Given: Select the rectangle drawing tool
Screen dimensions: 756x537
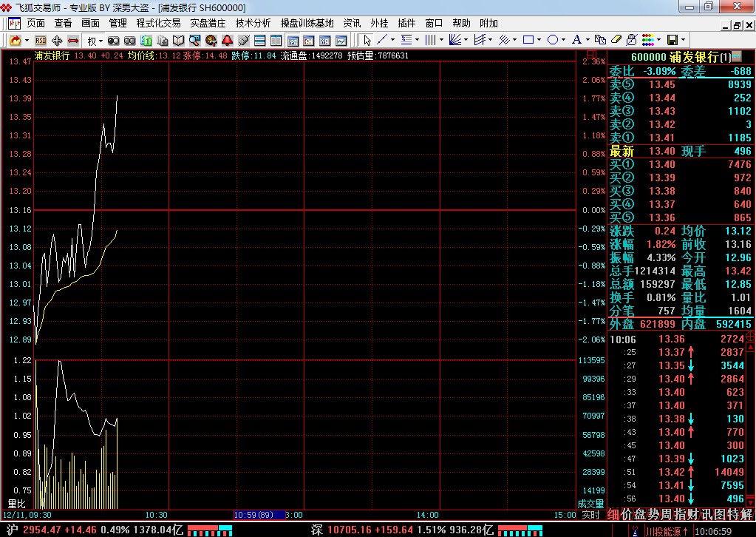Looking at the screenshot, I should 528,39.
